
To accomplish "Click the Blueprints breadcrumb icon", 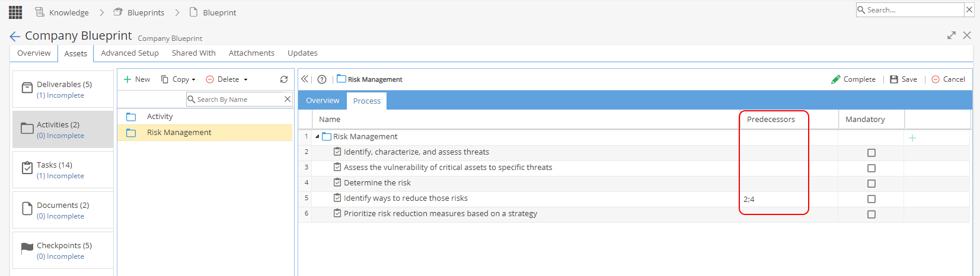I will (x=118, y=12).
